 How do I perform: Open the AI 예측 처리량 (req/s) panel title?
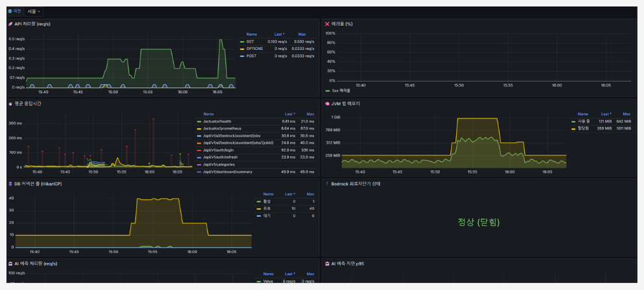(36, 263)
